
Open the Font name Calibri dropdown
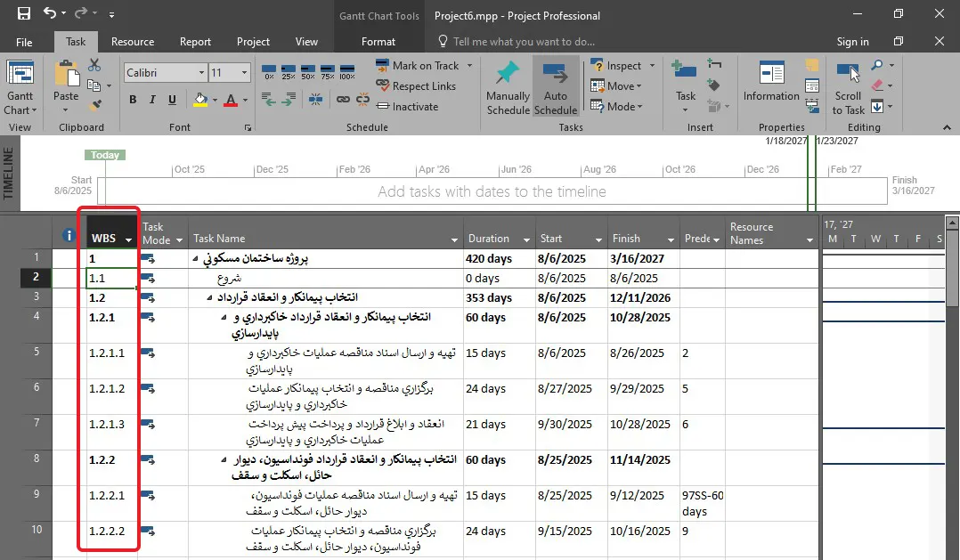(201, 73)
